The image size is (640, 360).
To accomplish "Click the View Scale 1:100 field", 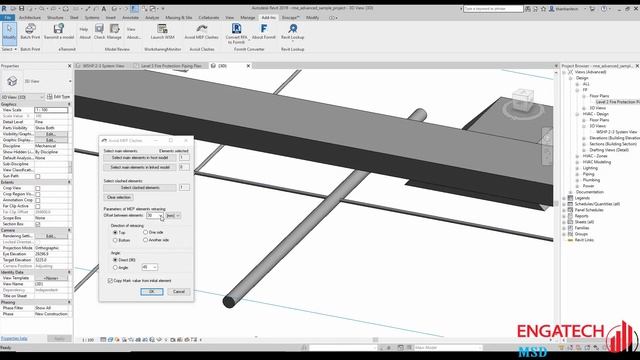I will pyautogui.click(x=51, y=110).
